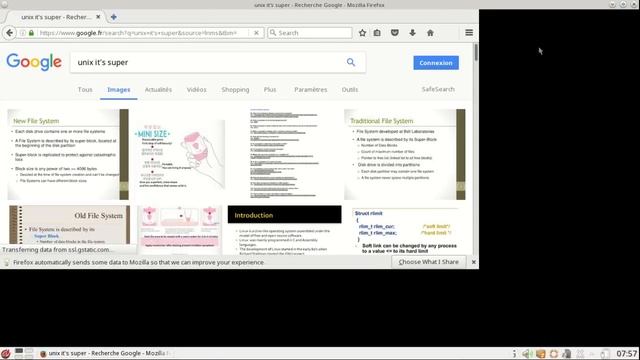Click the site info icon in address bar

point(23,33)
